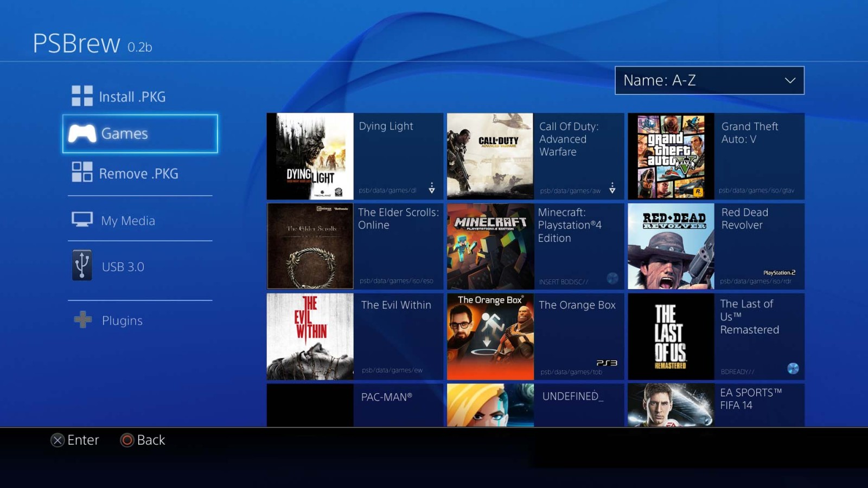Select the Red Dead Revolver cover
Viewport: 868px width, 488px height.
point(671,246)
